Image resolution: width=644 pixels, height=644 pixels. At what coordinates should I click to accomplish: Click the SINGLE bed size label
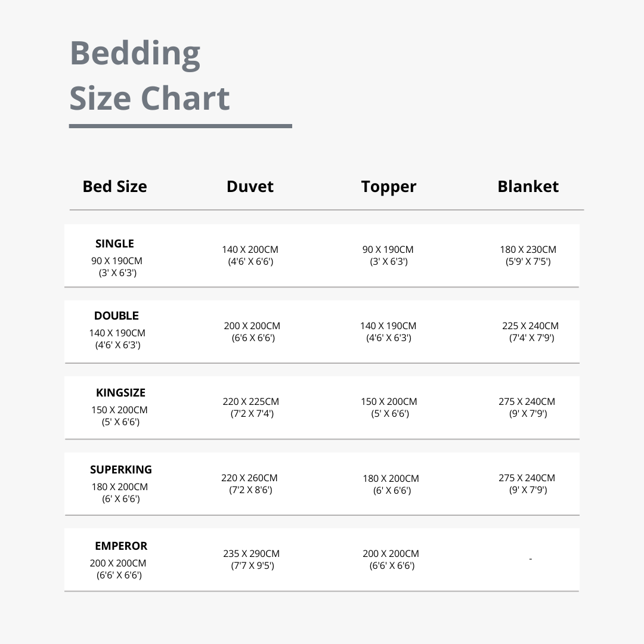coord(114,243)
